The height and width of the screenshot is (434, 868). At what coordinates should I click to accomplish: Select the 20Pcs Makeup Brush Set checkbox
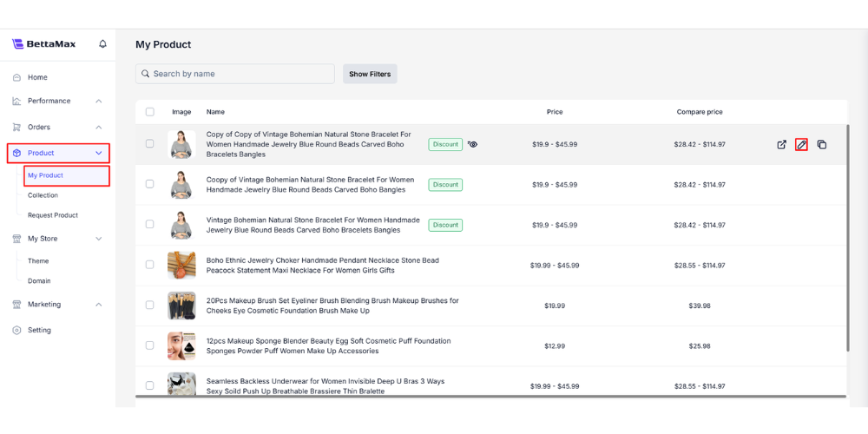pos(150,305)
